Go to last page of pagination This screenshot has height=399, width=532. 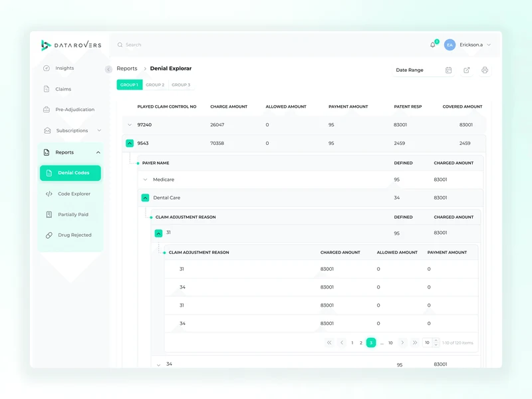click(414, 342)
